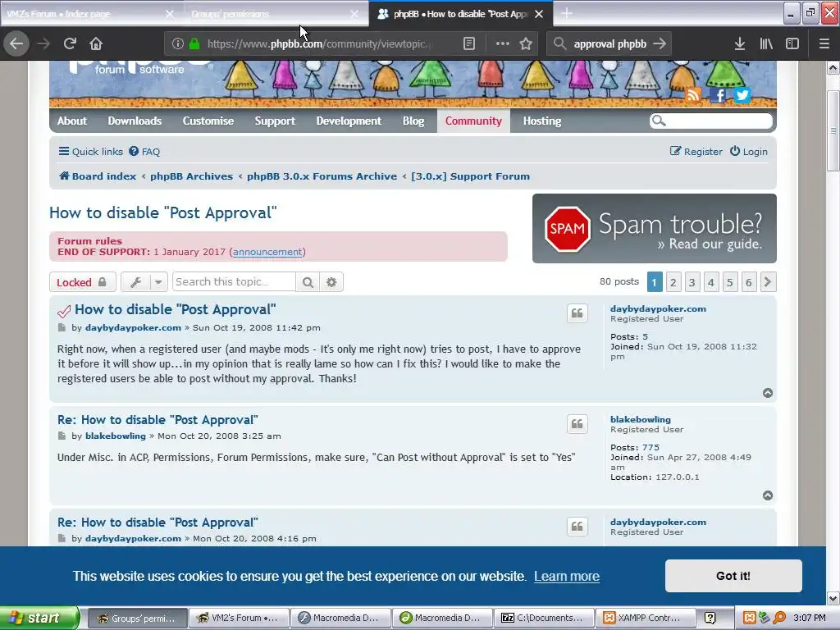Click the topic search magnifier button

308,282
